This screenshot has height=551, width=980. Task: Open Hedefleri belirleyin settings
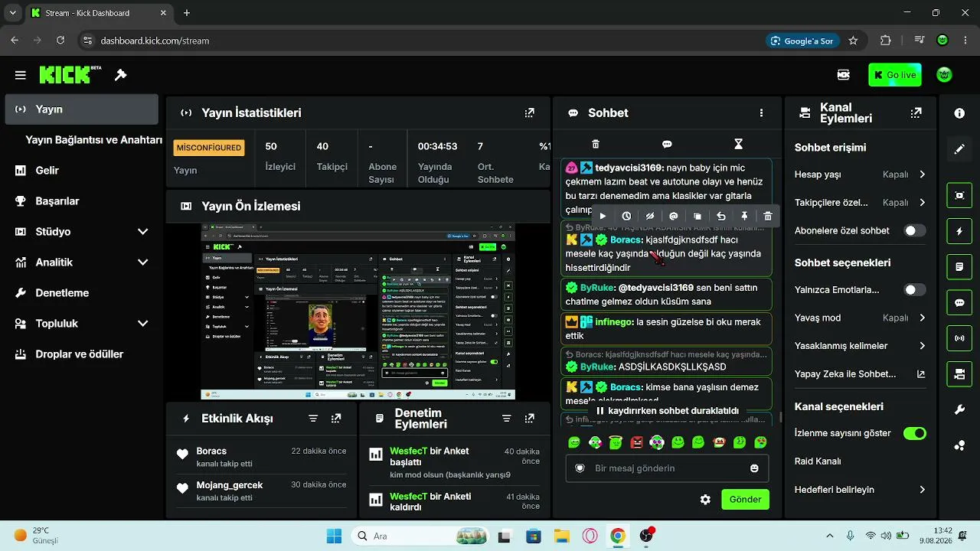tap(861, 490)
